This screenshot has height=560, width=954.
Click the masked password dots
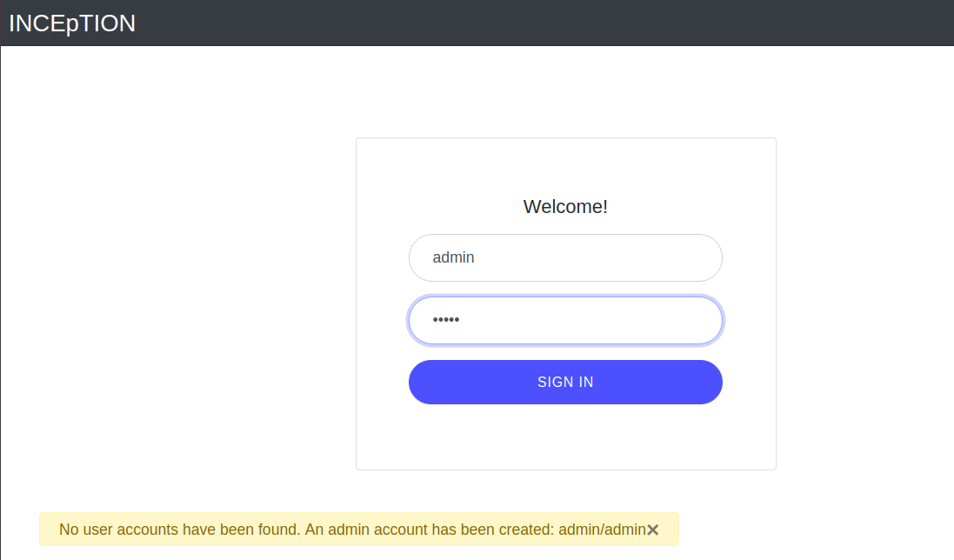click(445, 320)
